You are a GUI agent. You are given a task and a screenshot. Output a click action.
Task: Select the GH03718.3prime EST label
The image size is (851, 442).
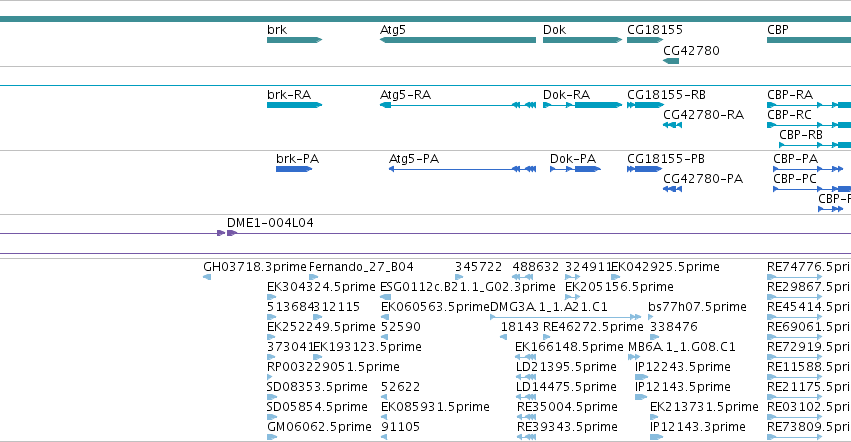[x=255, y=267]
